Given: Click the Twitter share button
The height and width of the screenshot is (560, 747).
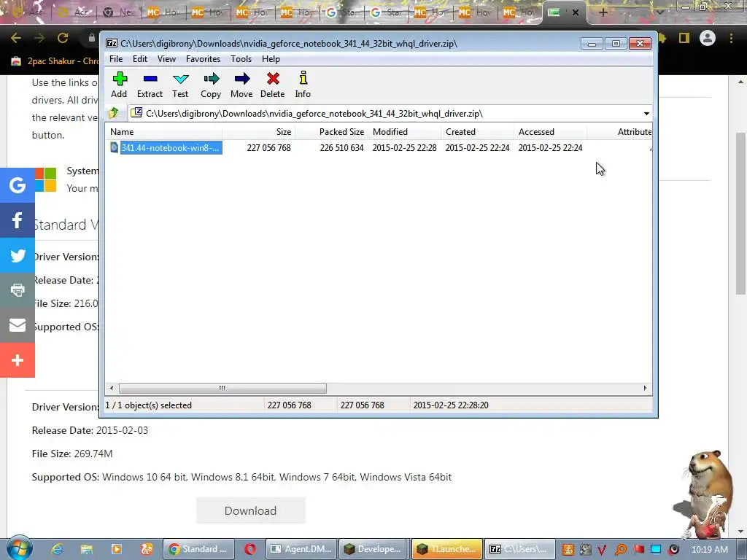Looking at the screenshot, I should [x=18, y=255].
